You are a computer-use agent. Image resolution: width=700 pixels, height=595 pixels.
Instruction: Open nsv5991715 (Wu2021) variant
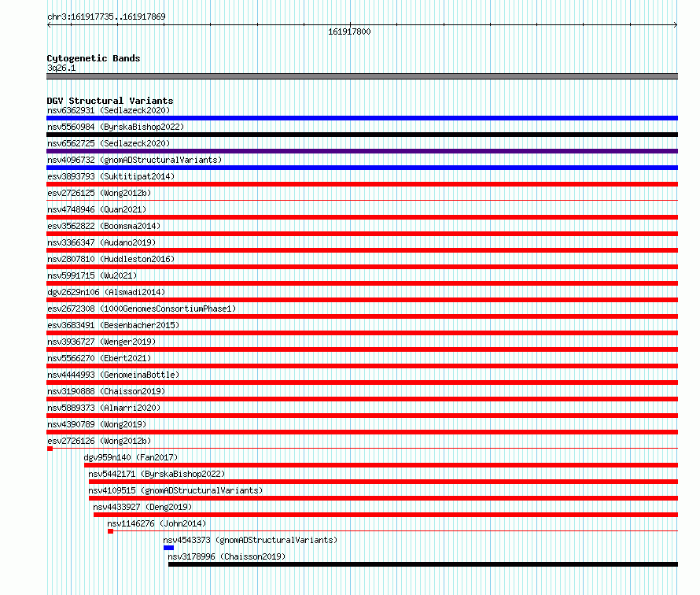click(92, 275)
